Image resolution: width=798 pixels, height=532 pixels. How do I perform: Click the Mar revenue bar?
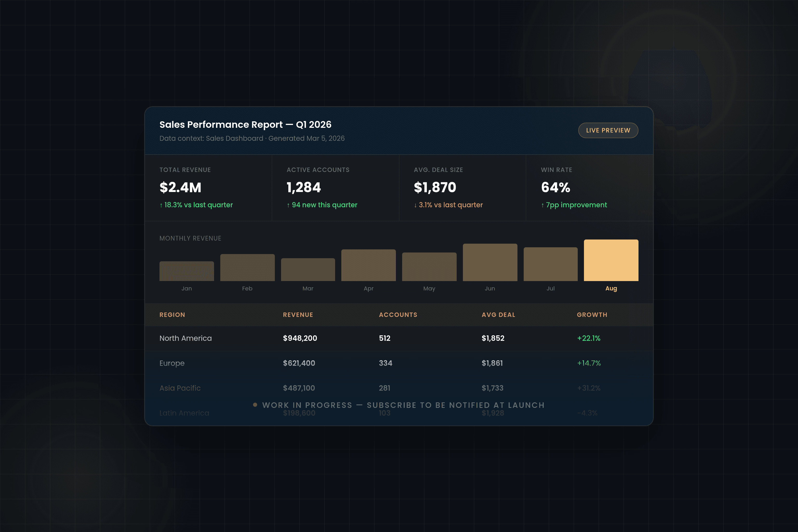pyautogui.click(x=308, y=269)
